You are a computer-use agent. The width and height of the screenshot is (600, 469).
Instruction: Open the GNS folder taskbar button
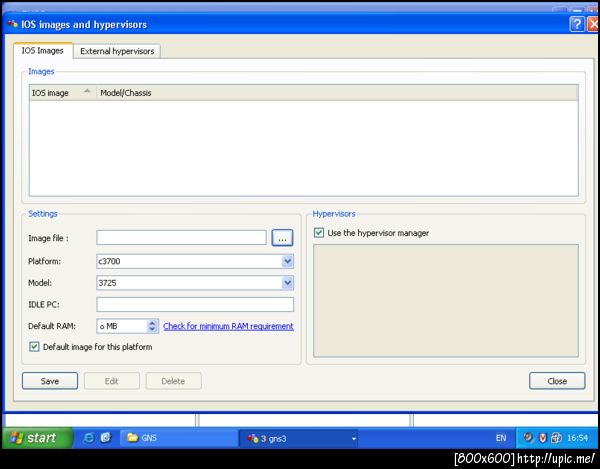point(179,438)
